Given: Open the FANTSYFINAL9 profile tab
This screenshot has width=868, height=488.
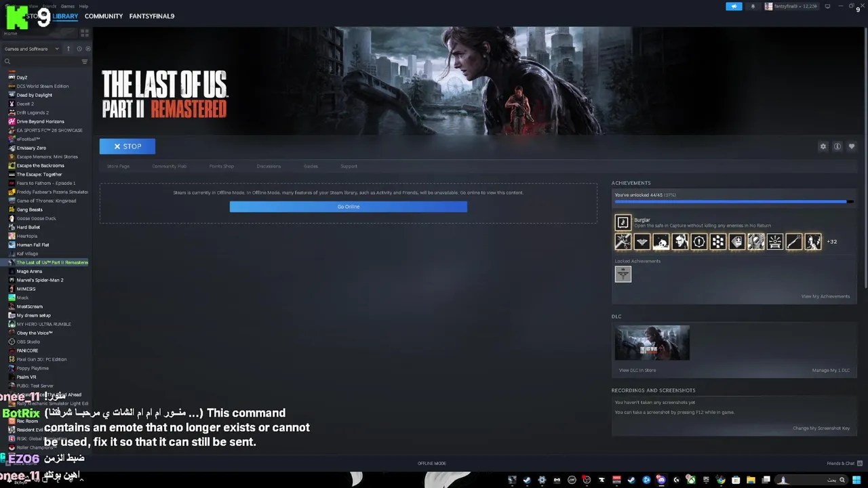Looking at the screenshot, I should pos(152,16).
